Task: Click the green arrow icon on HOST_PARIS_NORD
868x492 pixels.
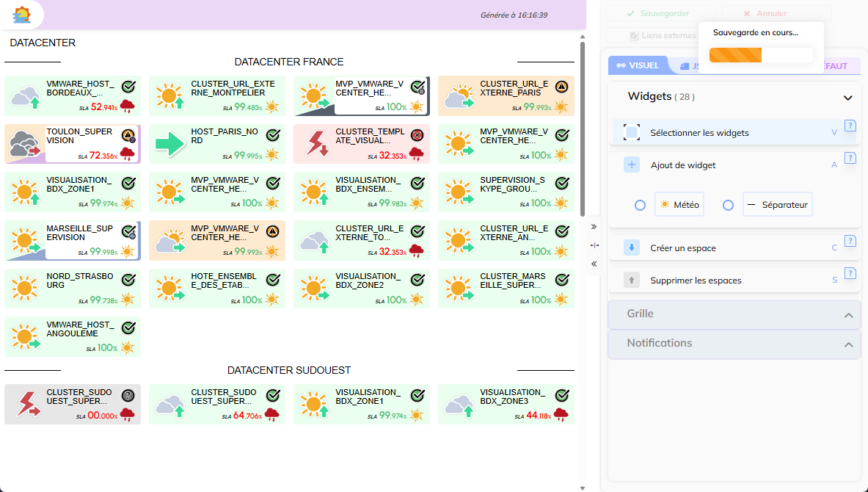Action: tap(169, 144)
